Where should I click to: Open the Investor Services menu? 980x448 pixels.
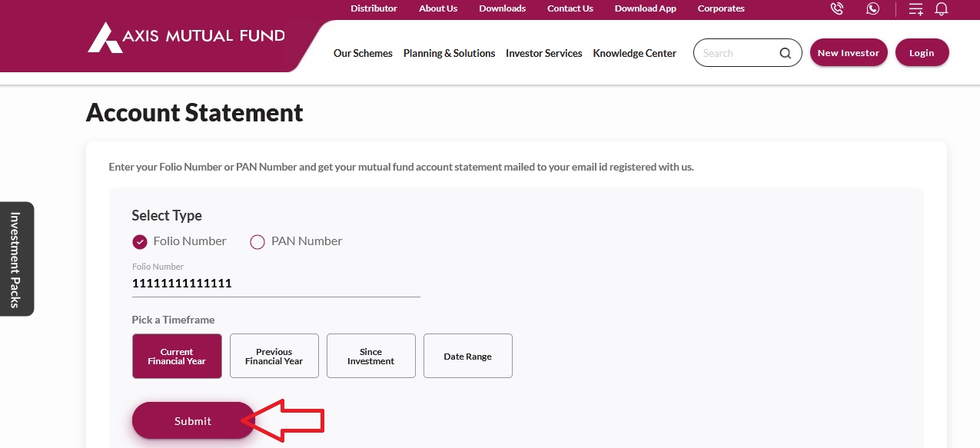click(x=544, y=53)
